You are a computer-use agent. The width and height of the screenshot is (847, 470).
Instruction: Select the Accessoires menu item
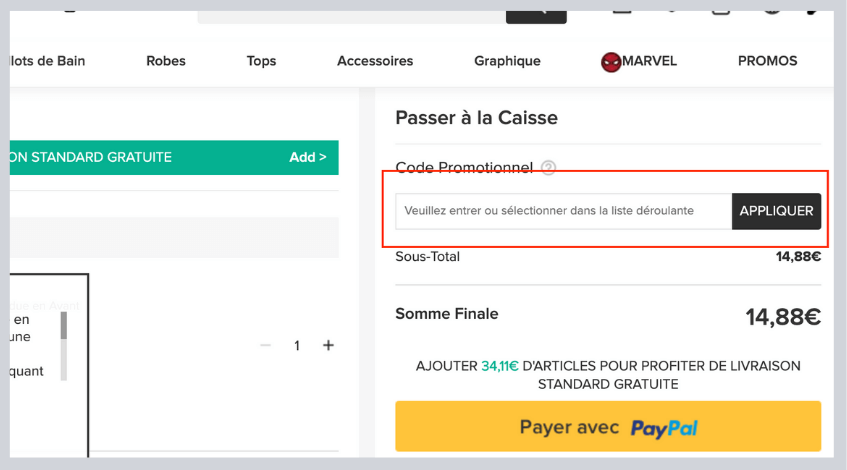pyautogui.click(x=375, y=61)
